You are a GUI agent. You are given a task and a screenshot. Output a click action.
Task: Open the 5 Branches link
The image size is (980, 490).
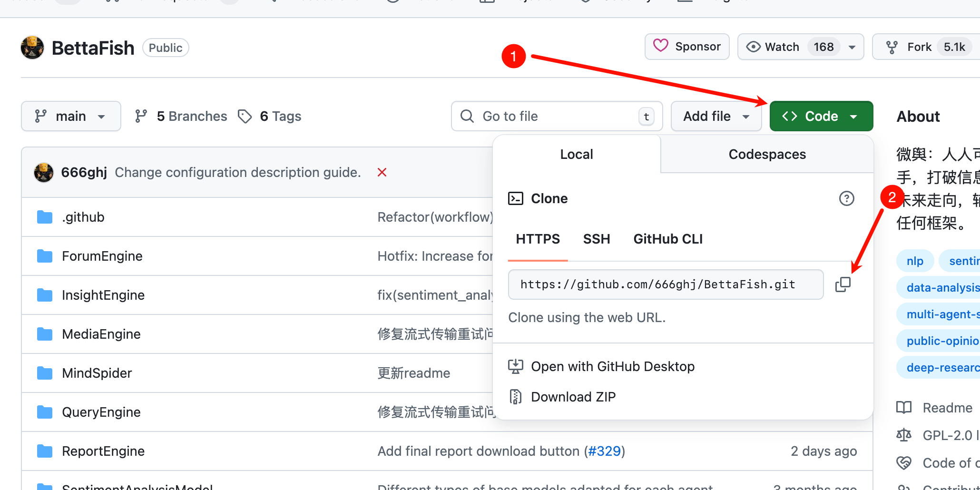(x=181, y=116)
